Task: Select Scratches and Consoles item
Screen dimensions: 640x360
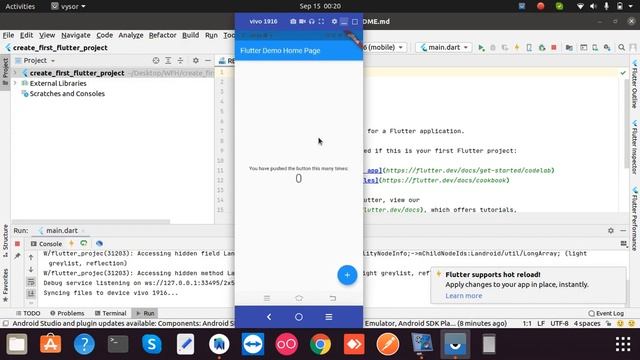Action: [x=67, y=93]
